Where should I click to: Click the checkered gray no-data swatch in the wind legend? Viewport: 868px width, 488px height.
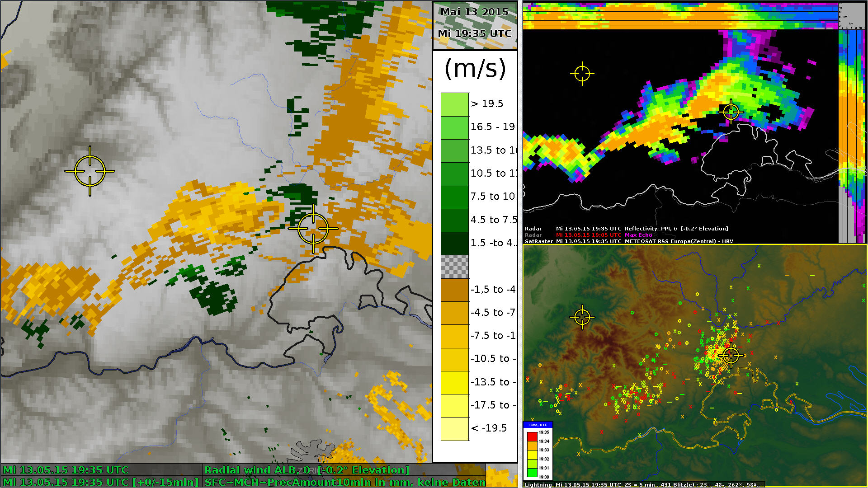tap(454, 267)
